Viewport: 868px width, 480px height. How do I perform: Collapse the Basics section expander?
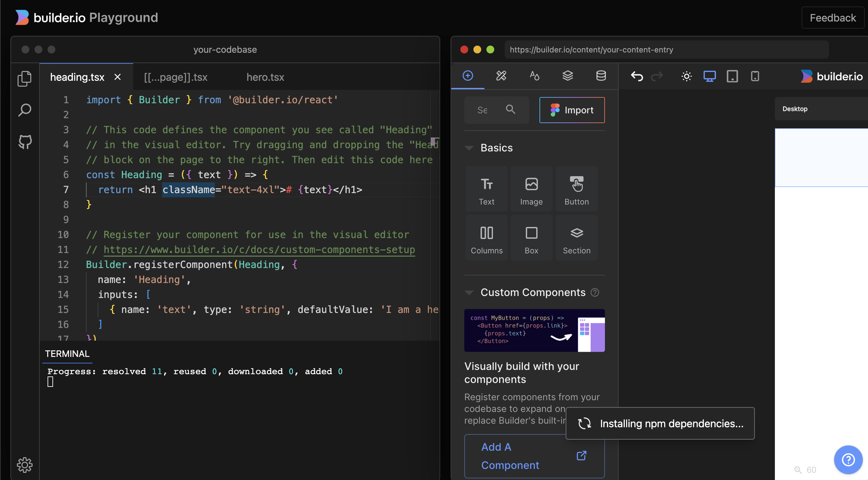(469, 148)
